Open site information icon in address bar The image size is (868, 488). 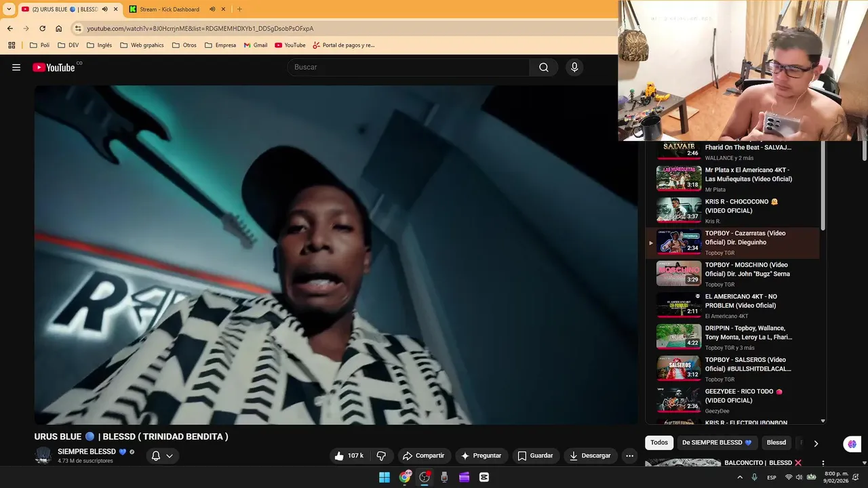[x=78, y=28]
